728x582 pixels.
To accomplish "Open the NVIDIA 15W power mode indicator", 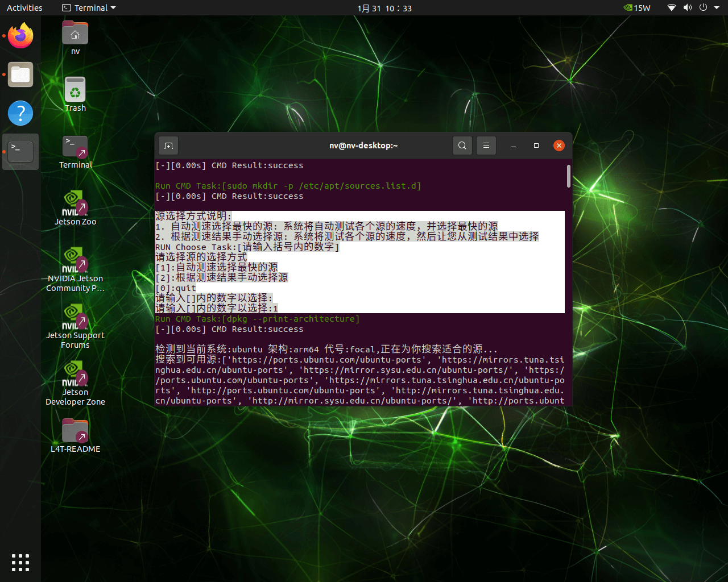I will [x=637, y=8].
